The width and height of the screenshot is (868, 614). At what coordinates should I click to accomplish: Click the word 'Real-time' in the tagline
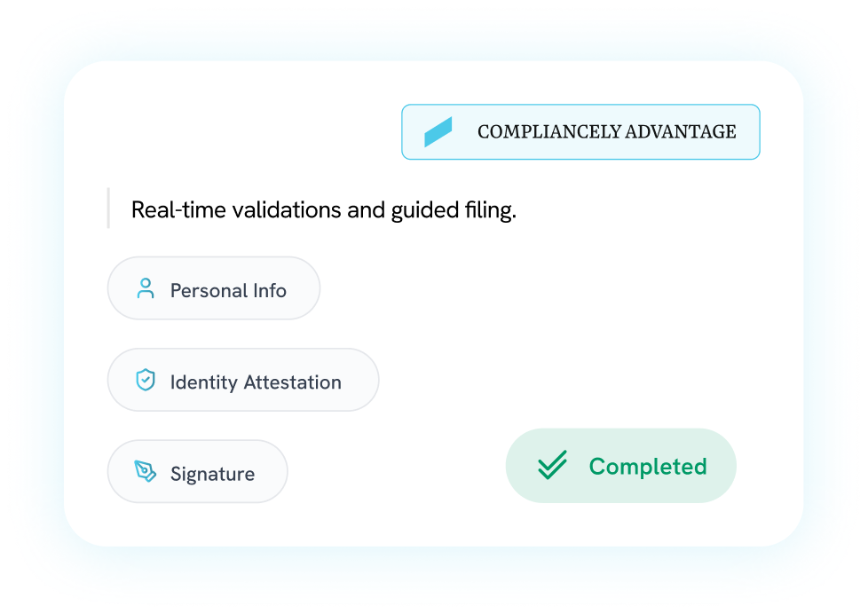pos(176,210)
